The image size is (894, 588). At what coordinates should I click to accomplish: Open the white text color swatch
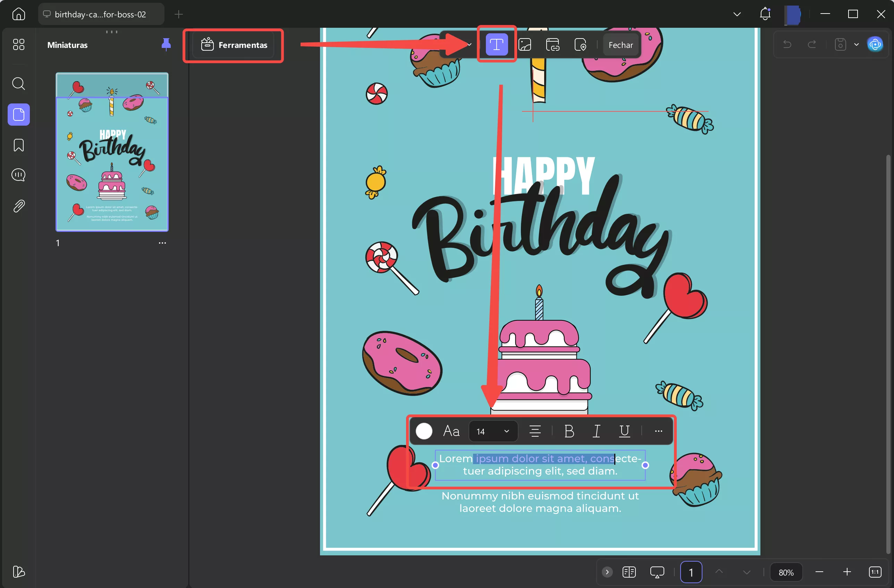[x=424, y=431]
